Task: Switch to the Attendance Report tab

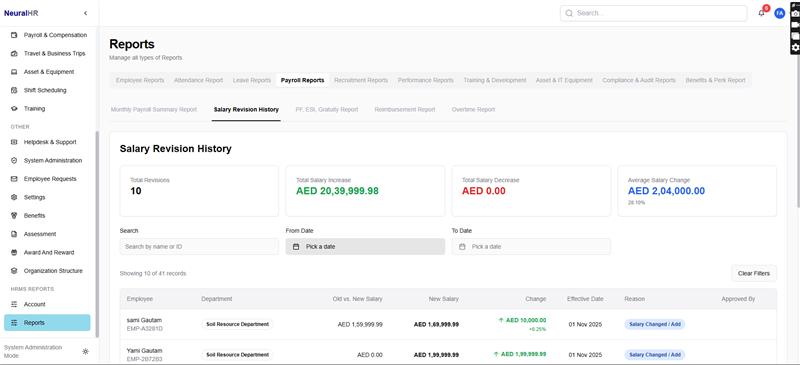Action: (198, 80)
